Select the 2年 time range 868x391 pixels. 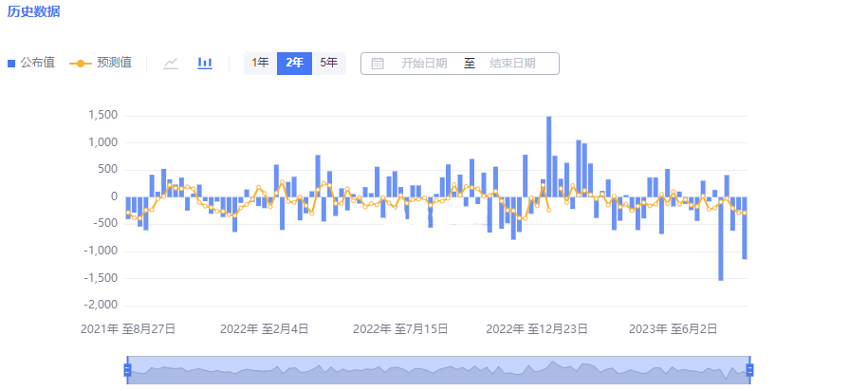294,64
